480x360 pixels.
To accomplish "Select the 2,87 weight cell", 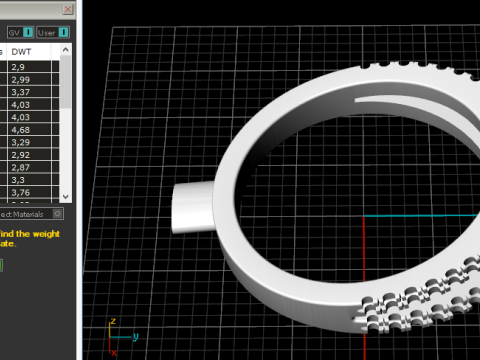I will [29, 167].
